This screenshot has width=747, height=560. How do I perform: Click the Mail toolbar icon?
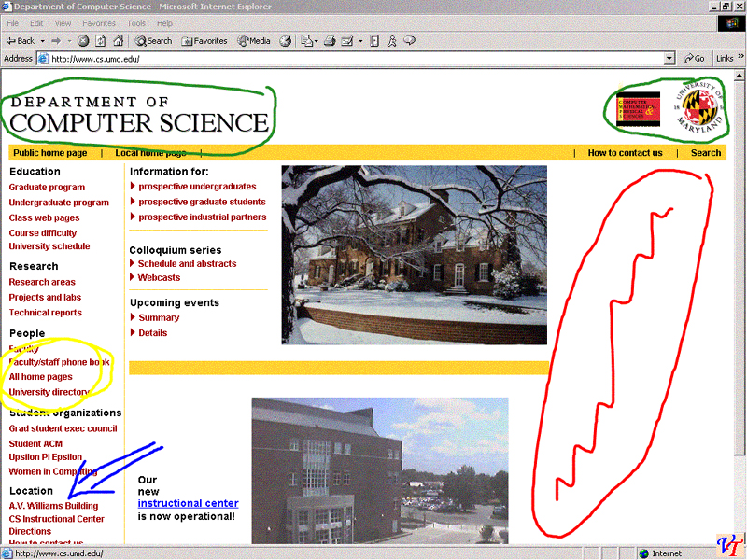pos(306,41)
